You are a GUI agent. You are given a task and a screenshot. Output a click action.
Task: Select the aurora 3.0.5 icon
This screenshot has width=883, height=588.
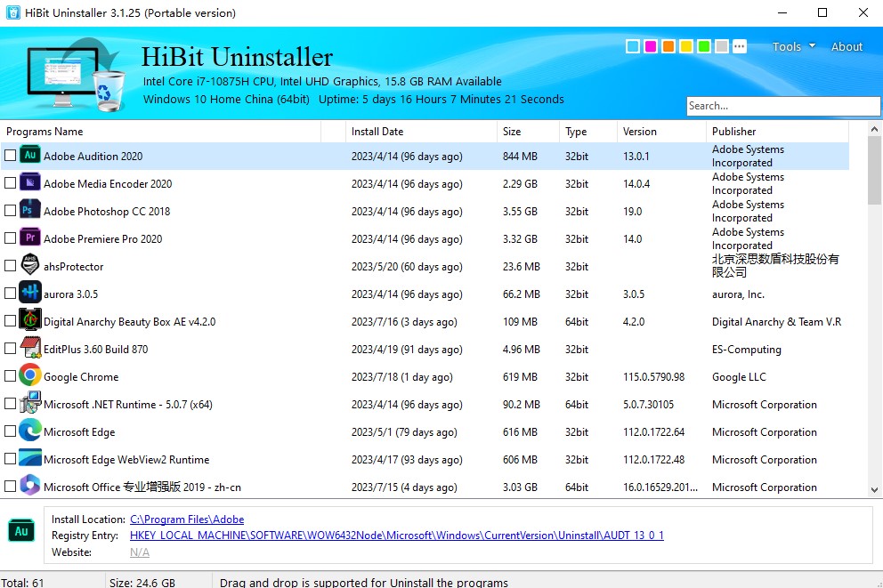click(30, 294)
